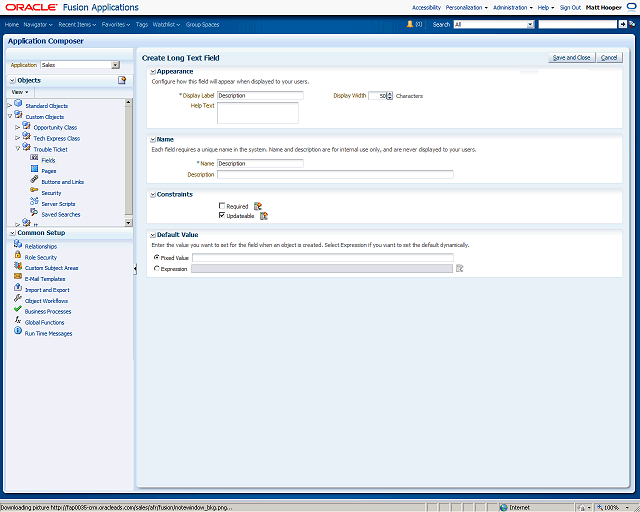Click the Buttons and Links icon
The width and height of the screenshot is (640, 512).
(34, 179)
